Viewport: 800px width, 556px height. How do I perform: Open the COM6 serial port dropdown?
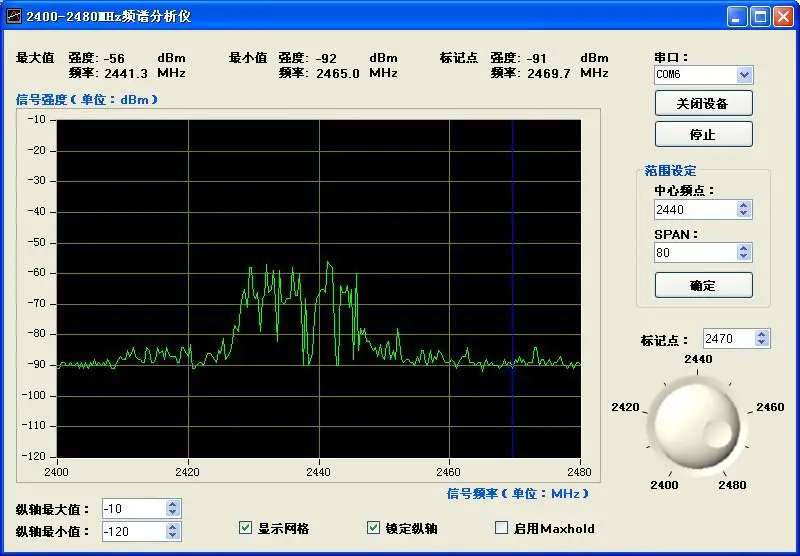744,75
